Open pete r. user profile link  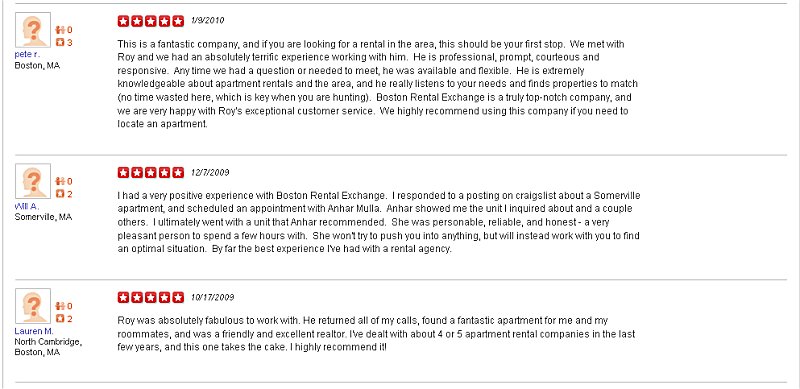pyautogui.click(x=27, y=54)
